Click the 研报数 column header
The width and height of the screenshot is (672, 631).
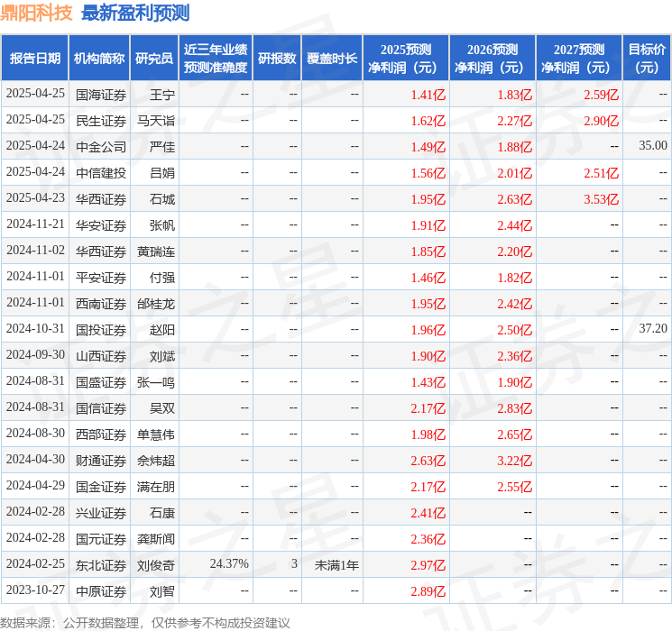[x=277, y=59]
